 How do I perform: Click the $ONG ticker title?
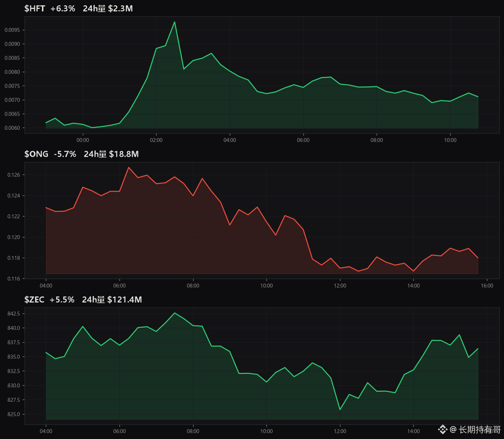[x=36, y=154]
